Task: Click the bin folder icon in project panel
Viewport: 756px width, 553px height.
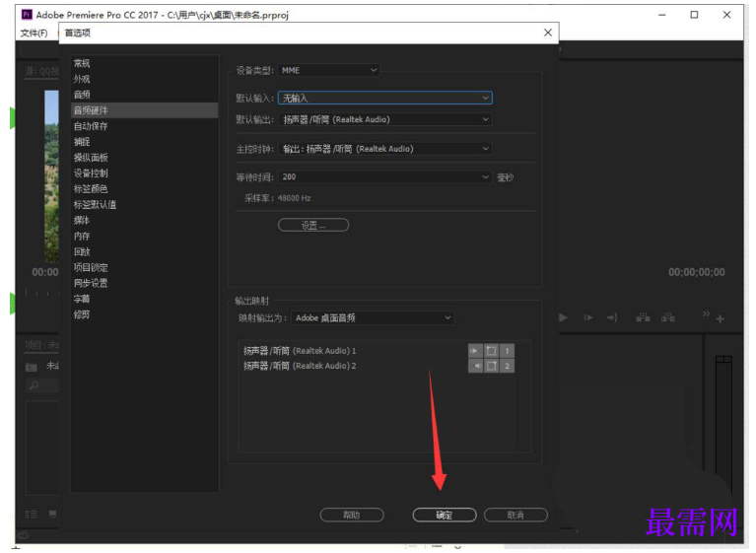Action: point(32,367)
